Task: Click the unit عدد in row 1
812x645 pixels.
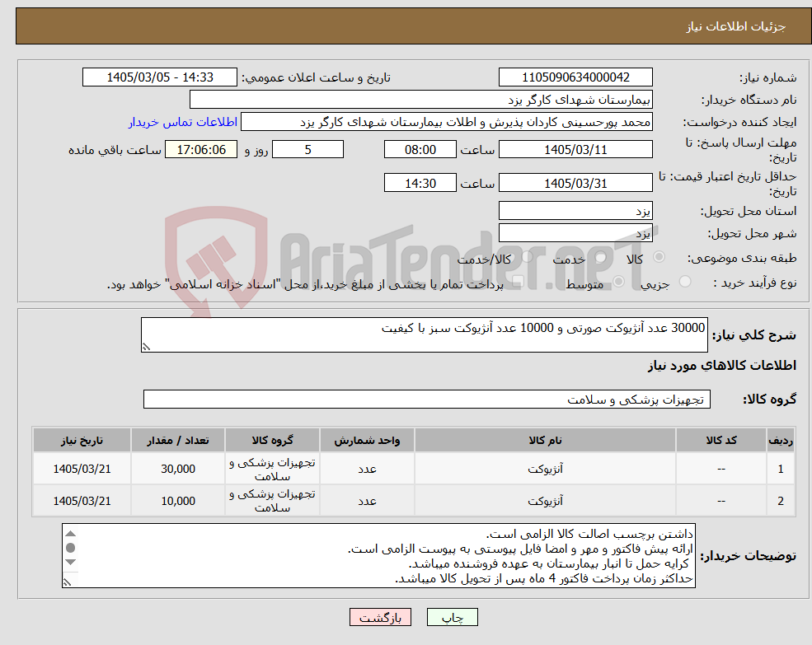Action: point(367,469)
